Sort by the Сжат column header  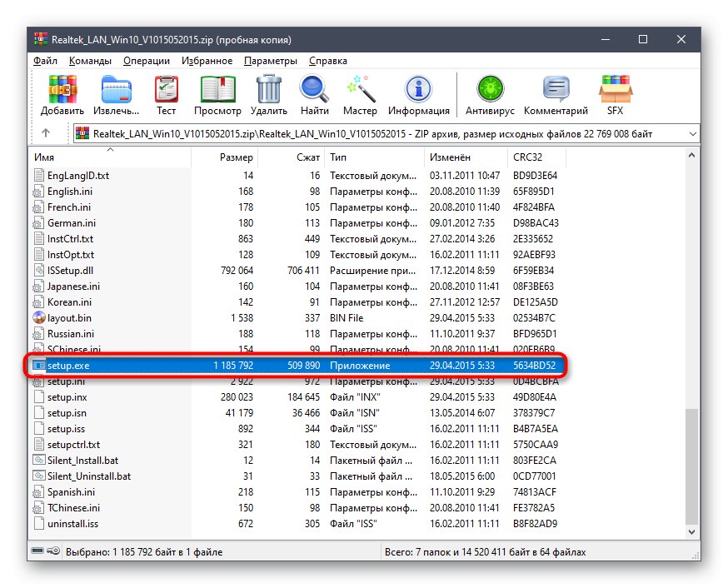click(292, 157)
